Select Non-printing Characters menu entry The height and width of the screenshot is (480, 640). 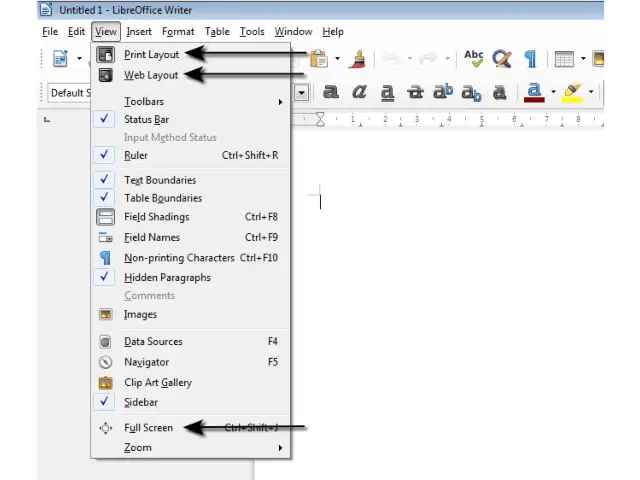[190, 258]
